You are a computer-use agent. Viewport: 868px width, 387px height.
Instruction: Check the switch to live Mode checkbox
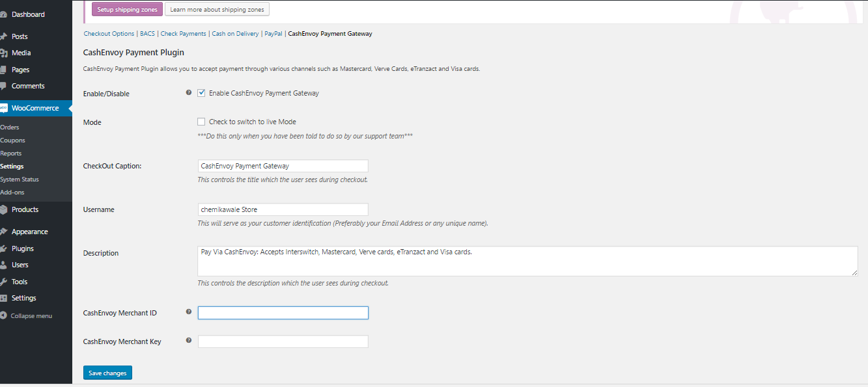tap(201, 122)
